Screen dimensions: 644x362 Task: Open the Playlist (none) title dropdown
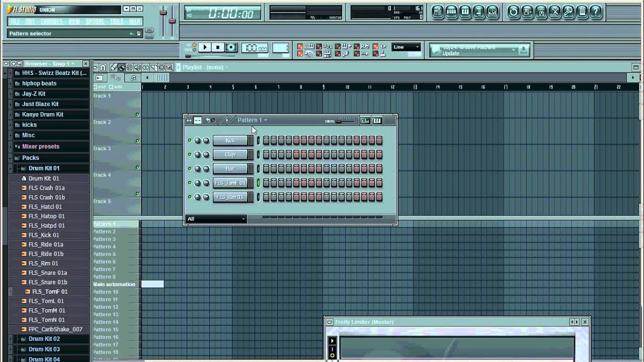click(205, 67)
